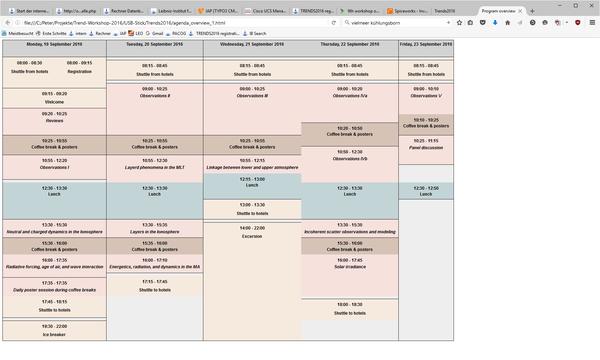Switch to the 'Rechner Datenb...' tab
Image resolution: width=600 pixels, height=360 pixels.
pyautogui.click(x=124, y=11)
